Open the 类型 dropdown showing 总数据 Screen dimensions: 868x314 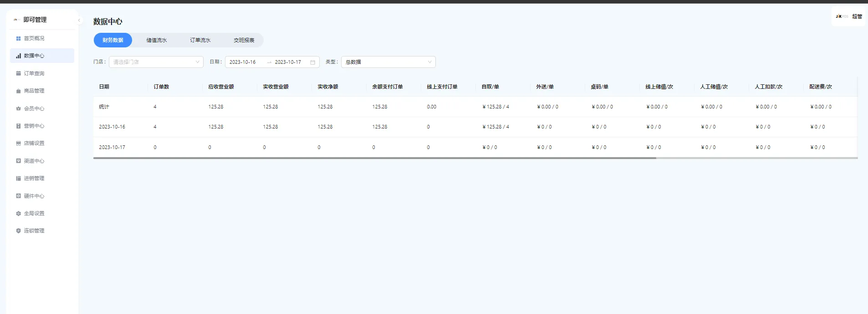tap(388, 62)
